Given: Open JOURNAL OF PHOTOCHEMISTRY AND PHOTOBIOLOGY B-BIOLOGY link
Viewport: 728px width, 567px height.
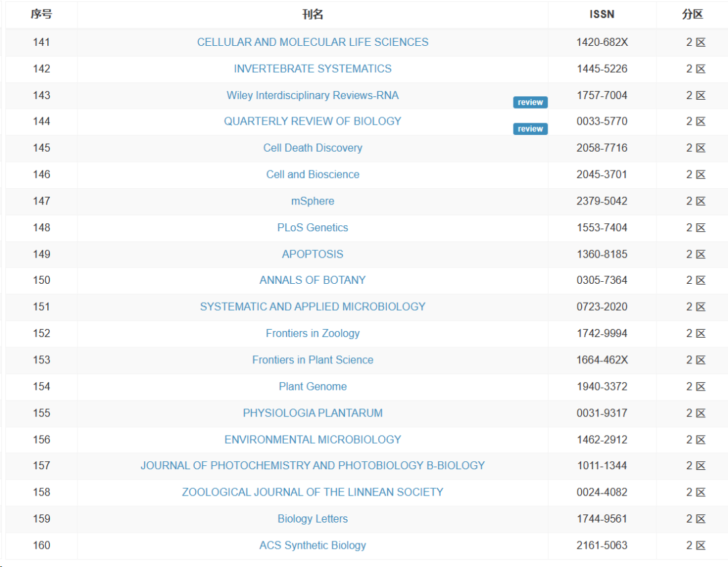Looking at the screenshot, I should [313, 465].
